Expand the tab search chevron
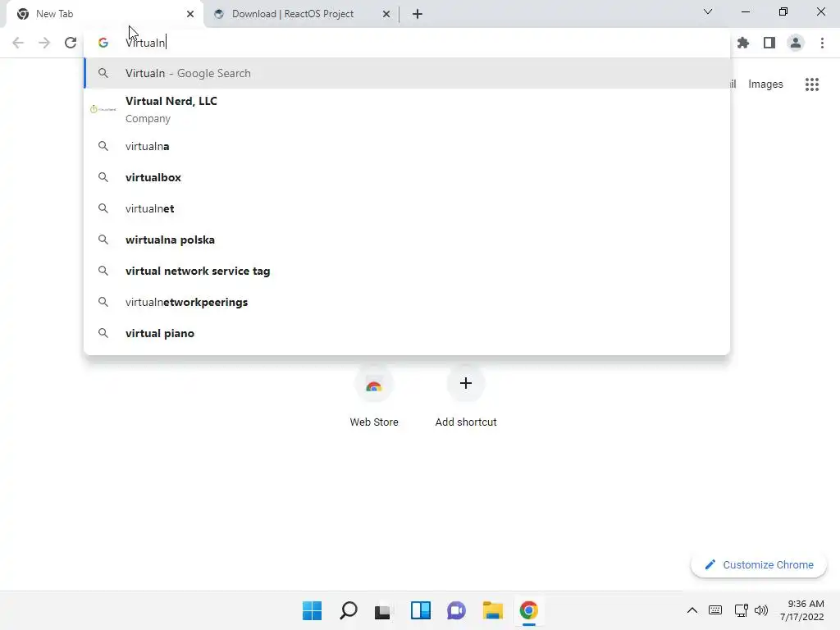840x630 pixels. pyautogui.click(x=708, y=11)
